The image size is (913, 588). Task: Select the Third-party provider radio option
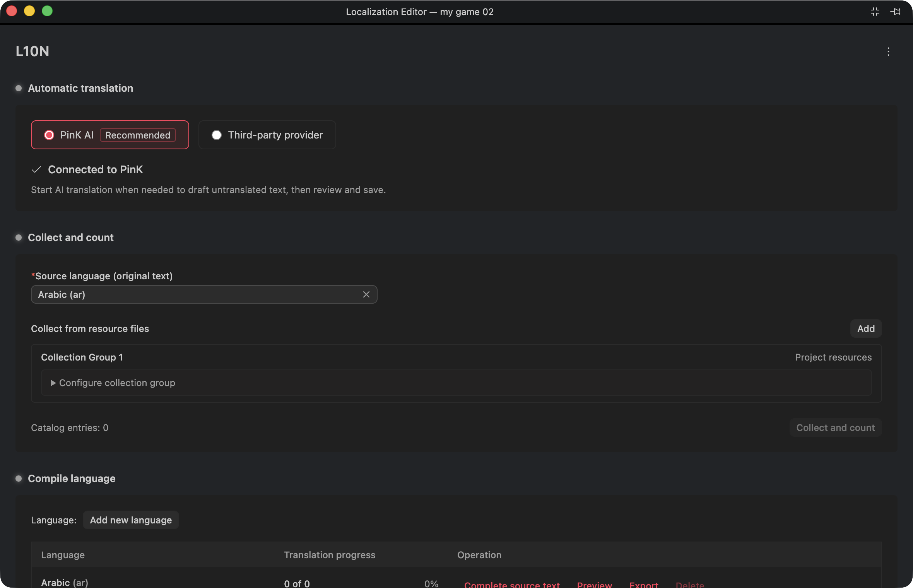point(267,135)
